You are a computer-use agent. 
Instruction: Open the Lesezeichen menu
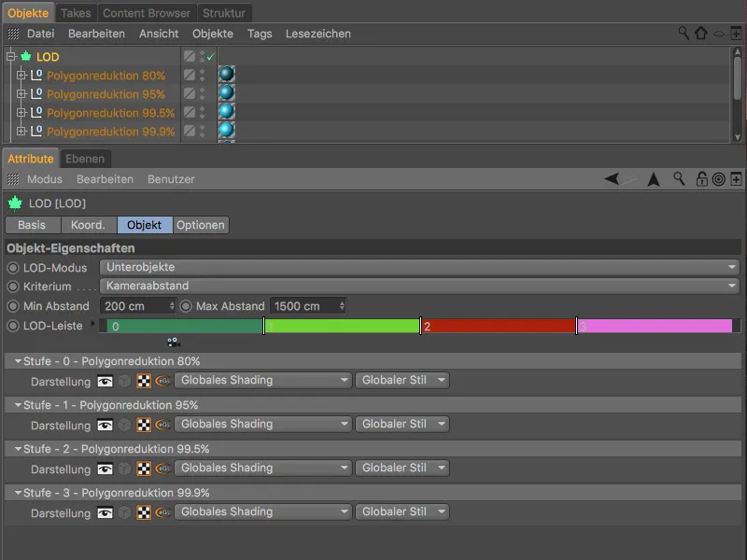pos(318,34)
